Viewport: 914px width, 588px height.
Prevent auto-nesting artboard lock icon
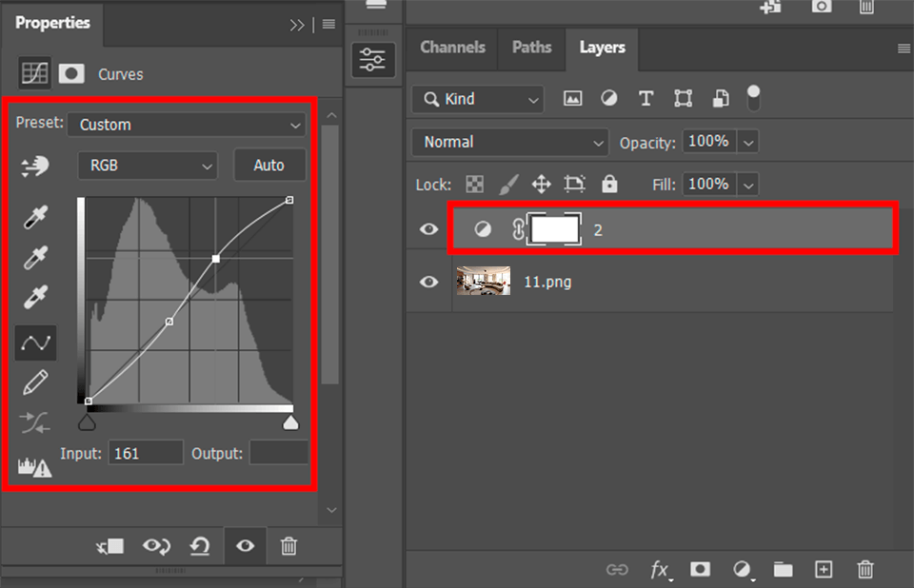[x=574, y=185]
